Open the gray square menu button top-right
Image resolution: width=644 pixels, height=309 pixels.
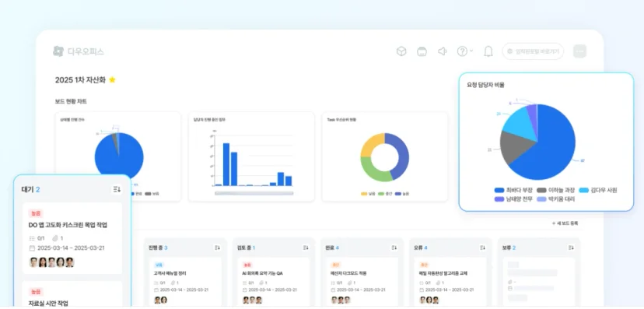pos(580,51)
